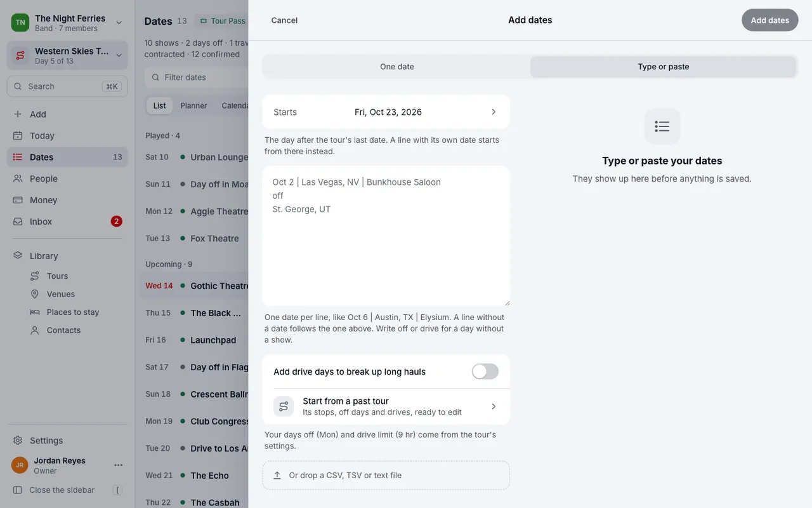The width and height of the screenshot is (812, 508).
Task: Open People icon in sidebar
Action: [x=18, y=178]
